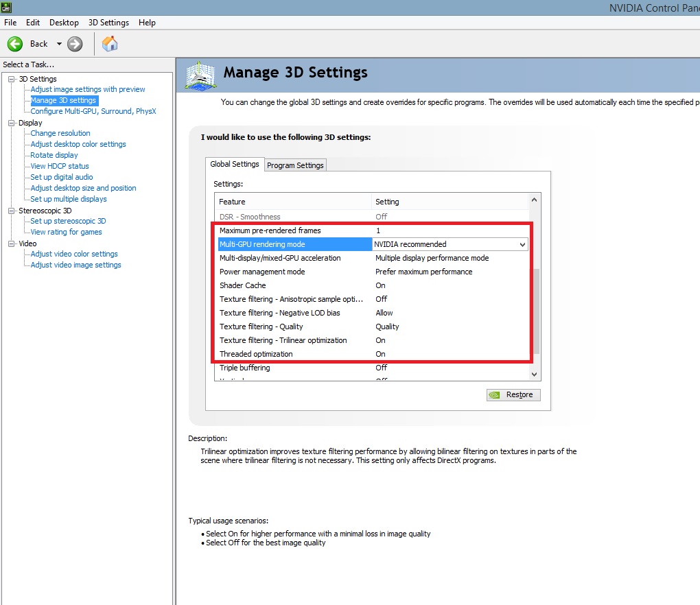Click the Restore button
The image size is (700, 605).
pyautogui.click(x=513, y=395)
